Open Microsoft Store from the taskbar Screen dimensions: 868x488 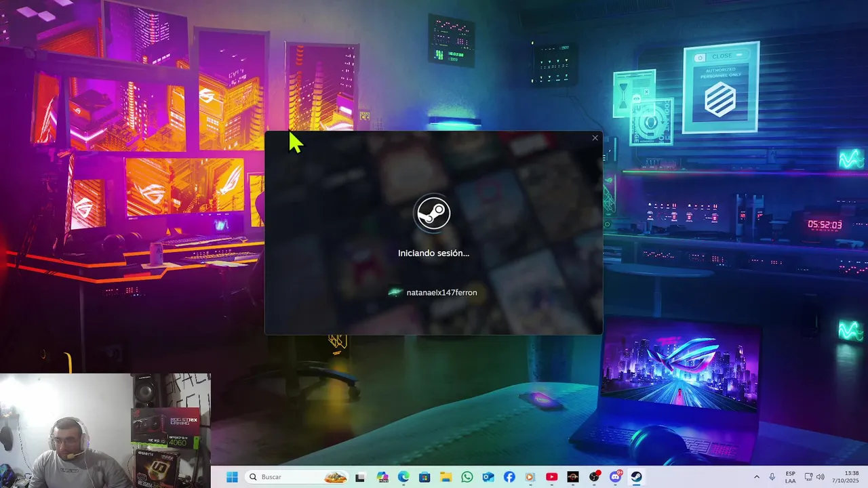click(x=425, y=477)
